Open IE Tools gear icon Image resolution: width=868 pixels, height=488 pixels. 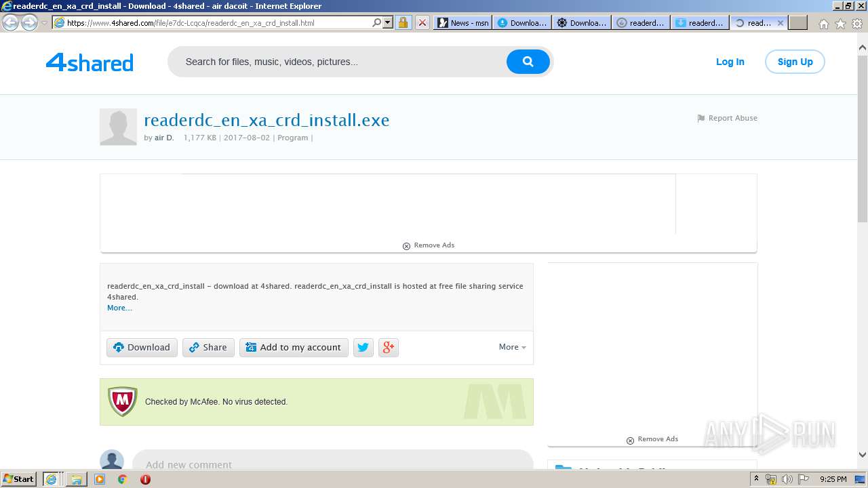click(x=857, y=24)
